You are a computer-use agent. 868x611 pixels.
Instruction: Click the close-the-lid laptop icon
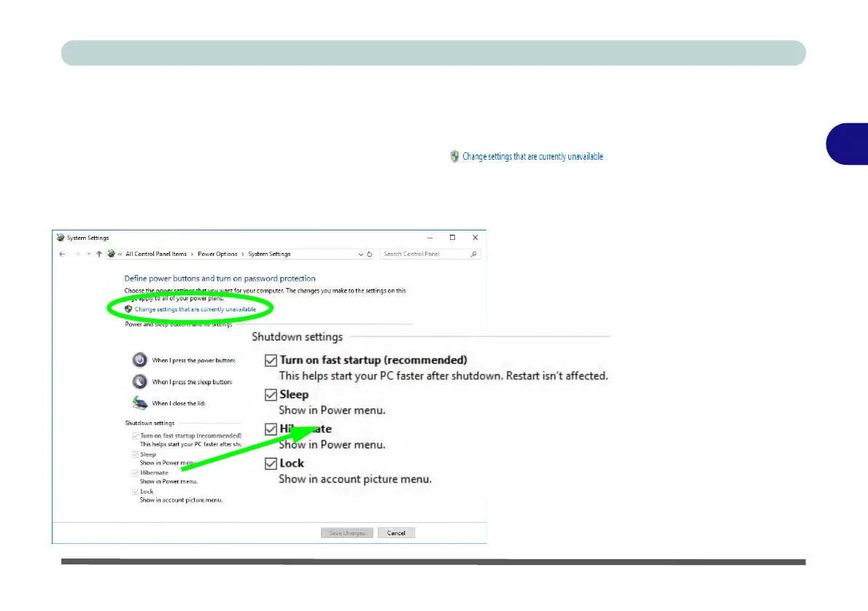(139, 402)
